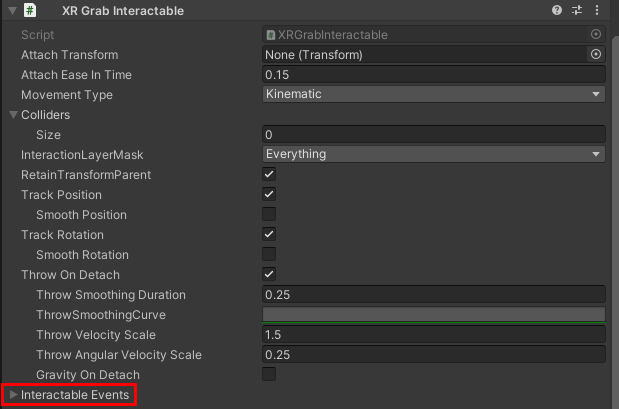This screenshot has width=619, height=409.
Task: Enable the Smooth Position checkbox
Action: (x=269, y=214)
